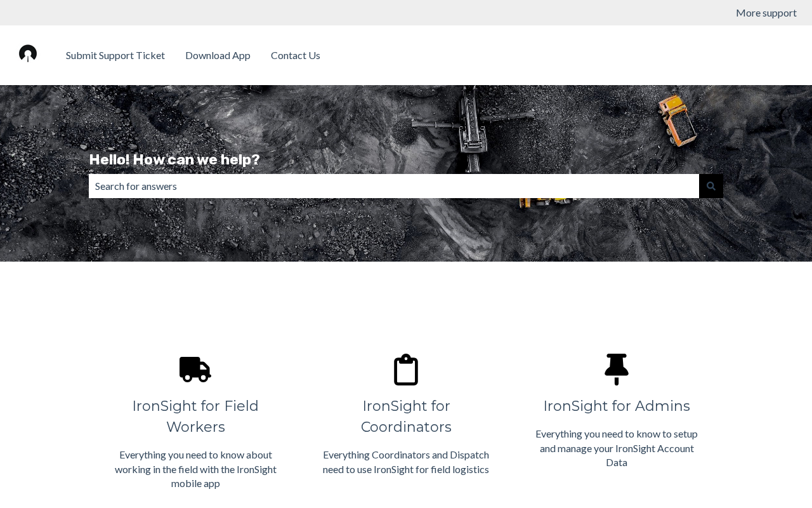
Task: Open IronSight for Field Workers category
Action: click(195, 417)
